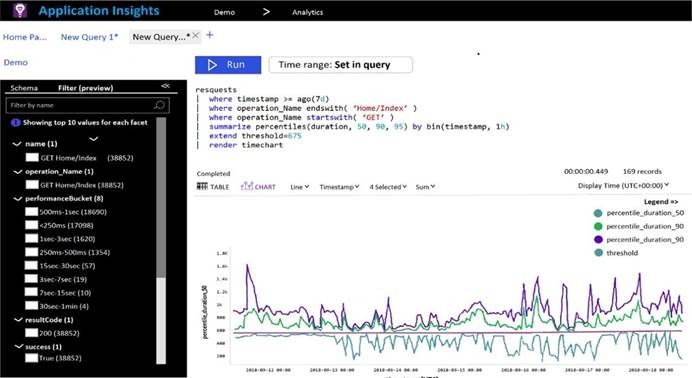Image resolution: width=692 pixels, height=378 pixels.
Task: Tick the GET Home/Index name checkbox
Action: click(32, 157)
